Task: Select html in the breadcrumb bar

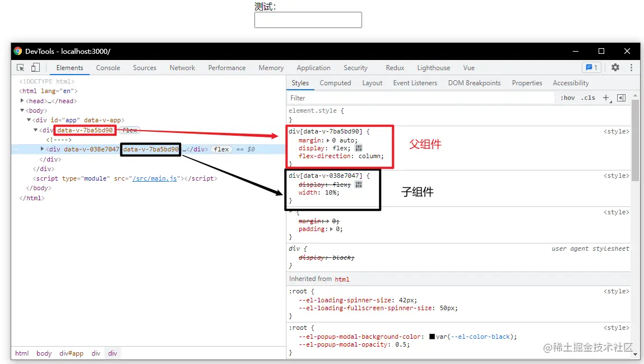Action: [x=22, y=353]
